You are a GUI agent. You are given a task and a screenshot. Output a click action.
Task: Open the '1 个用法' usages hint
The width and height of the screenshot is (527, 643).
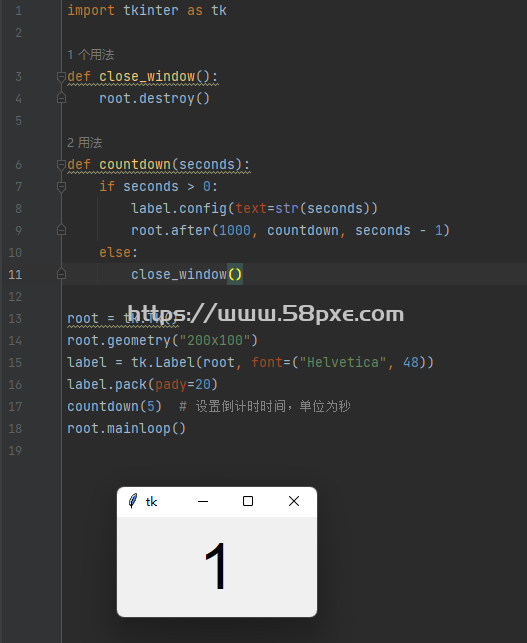(91, 55)
